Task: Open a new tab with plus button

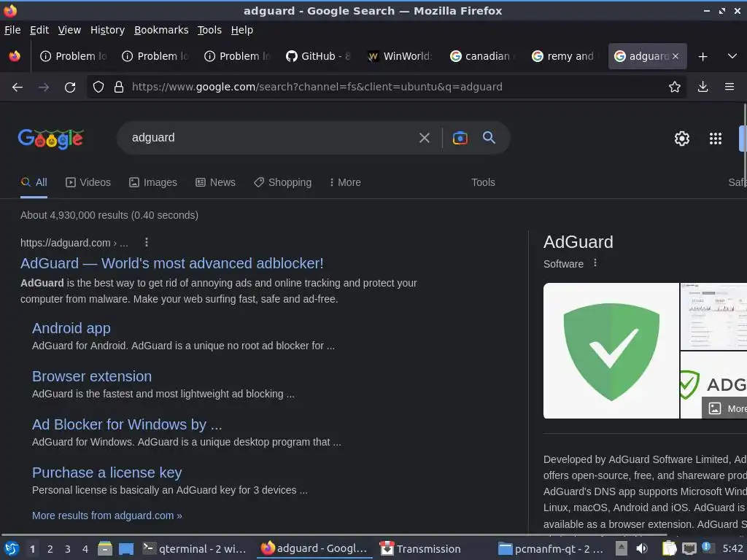Action: pos(703,57)
